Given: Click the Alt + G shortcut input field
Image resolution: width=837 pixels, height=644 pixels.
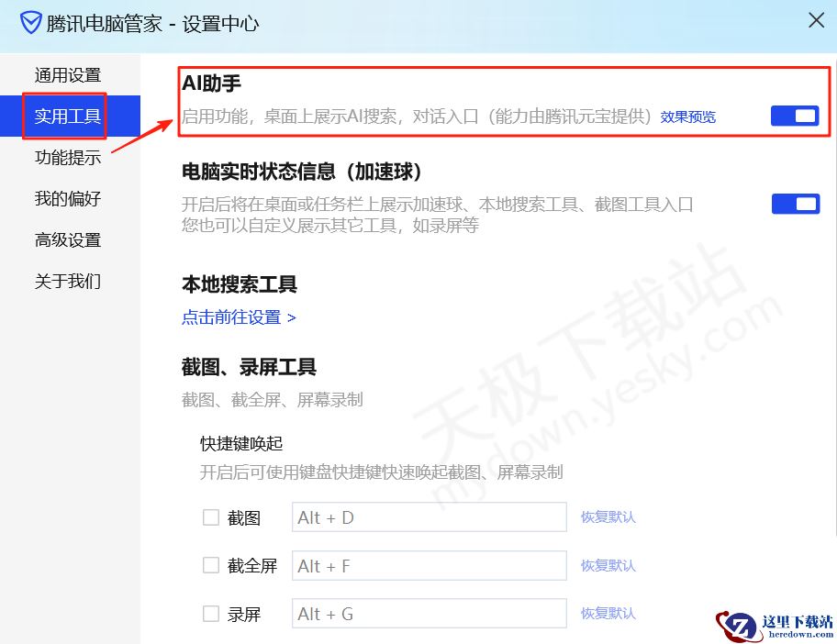Looking at the screenshot, I should click(x=429, y=614).
